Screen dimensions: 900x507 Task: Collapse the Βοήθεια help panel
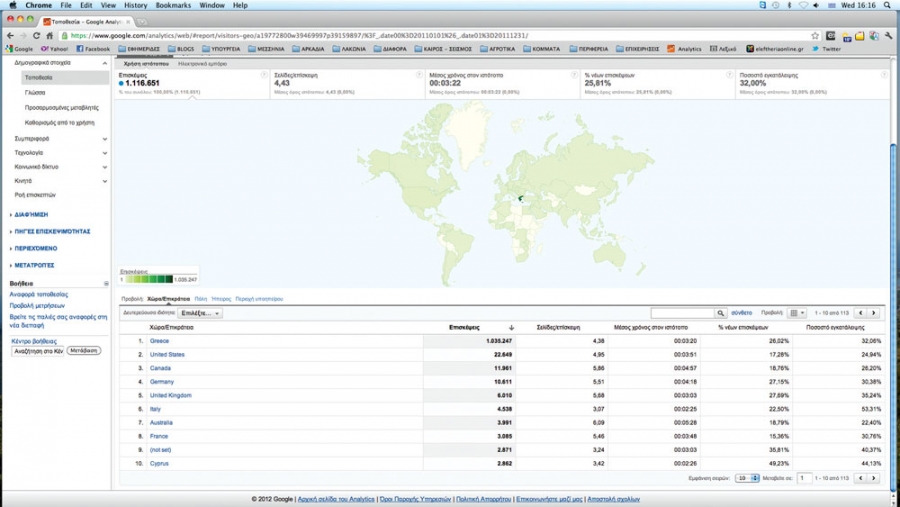(x=106, y=284)
